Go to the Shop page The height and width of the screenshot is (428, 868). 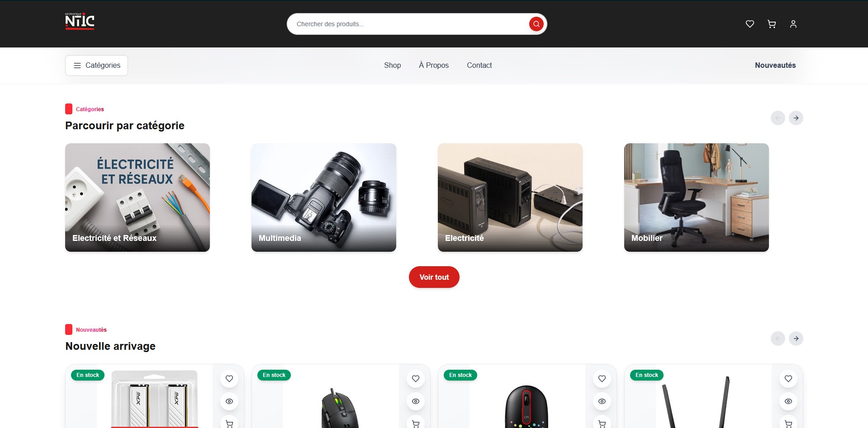pyautogui.click(x=392, y=66)
